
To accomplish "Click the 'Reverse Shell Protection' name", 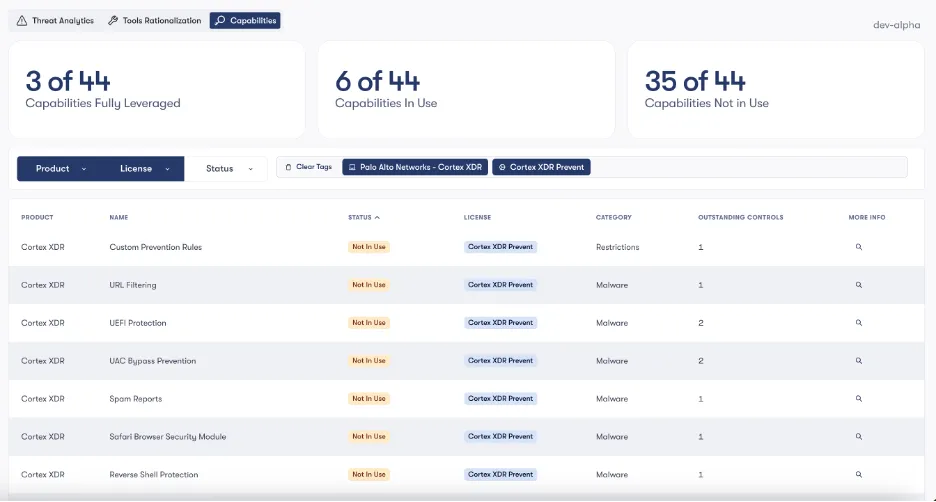I will click(154, 475).
